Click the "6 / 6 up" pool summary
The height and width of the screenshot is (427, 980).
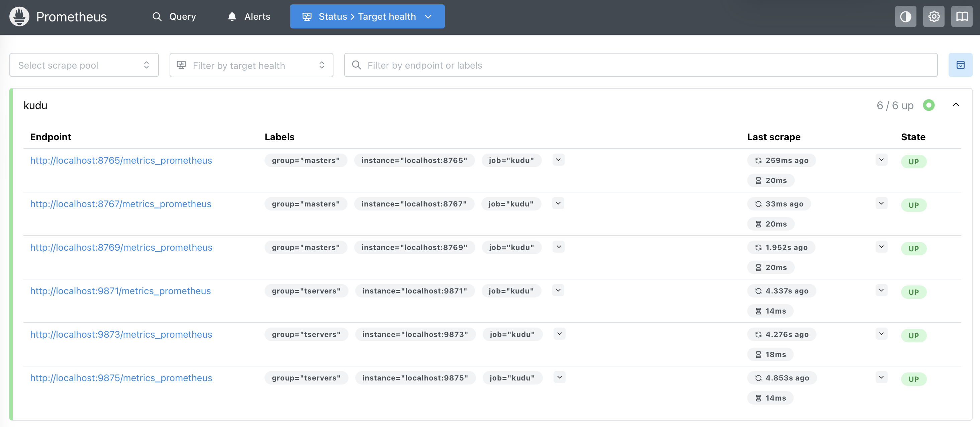pos(895,105)
